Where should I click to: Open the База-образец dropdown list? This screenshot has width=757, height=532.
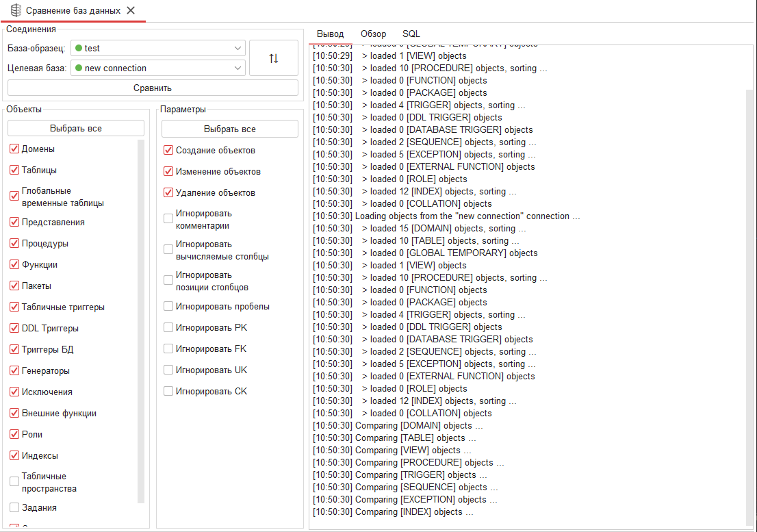(x=238, y=49)
